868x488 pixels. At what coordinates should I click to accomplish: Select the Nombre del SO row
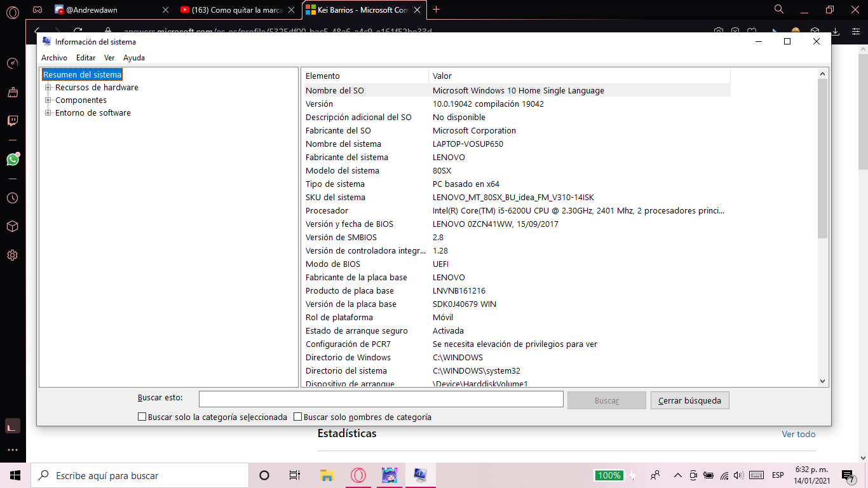[x=517, y=90]
